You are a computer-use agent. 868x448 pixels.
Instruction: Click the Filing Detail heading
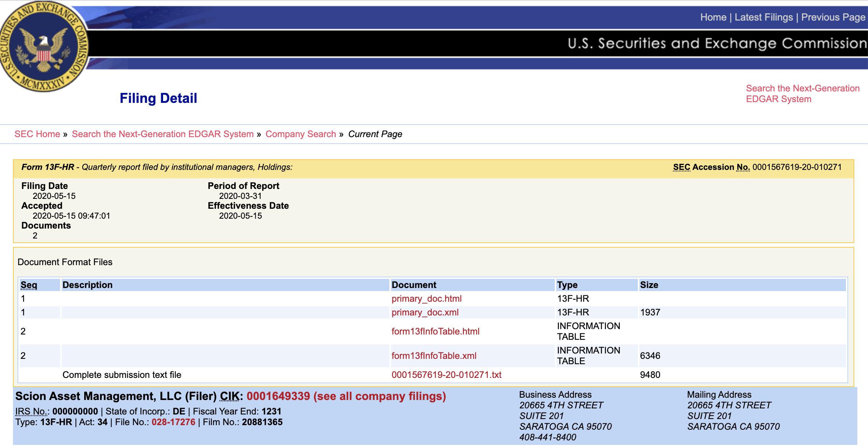159,98
